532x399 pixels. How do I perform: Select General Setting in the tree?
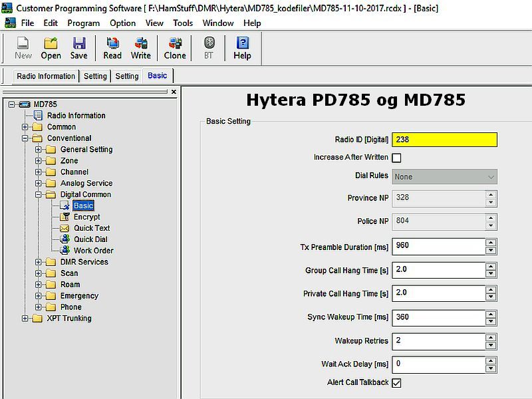coord(86,149)
